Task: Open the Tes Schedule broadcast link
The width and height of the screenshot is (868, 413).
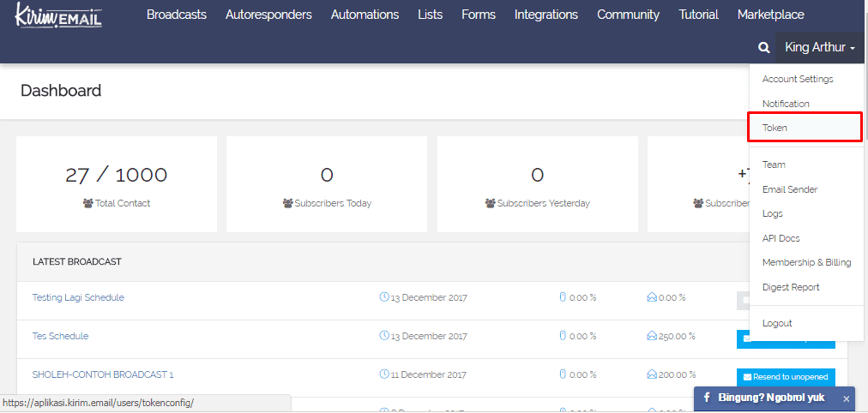Action: coord(60,336)
